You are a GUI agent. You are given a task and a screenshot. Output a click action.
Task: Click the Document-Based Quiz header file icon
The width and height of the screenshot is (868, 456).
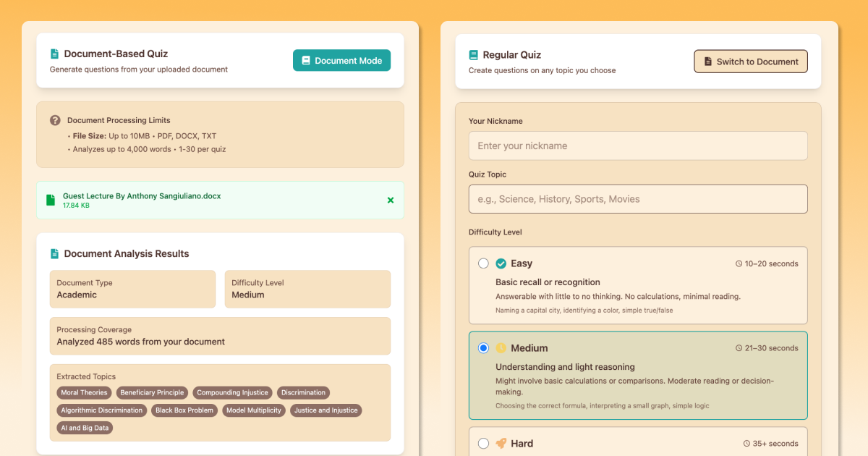pyautogui.click(x=54, y=54)
